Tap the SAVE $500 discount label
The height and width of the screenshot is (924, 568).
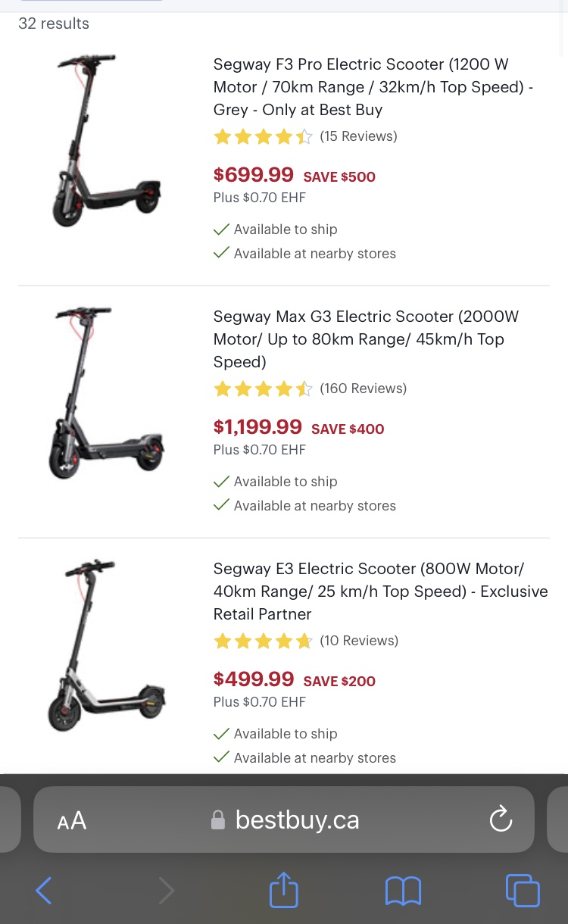pyautogui.click(x=339, y=177)
